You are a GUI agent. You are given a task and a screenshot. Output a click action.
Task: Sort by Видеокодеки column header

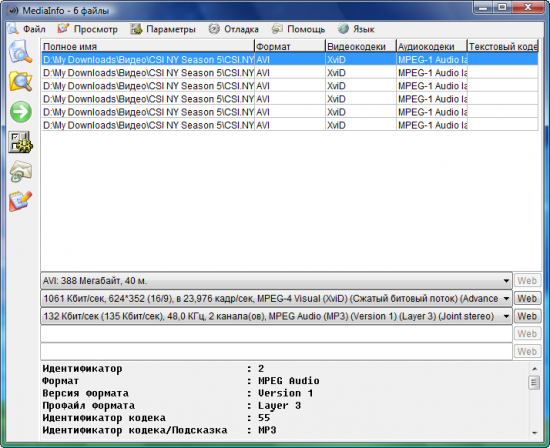361,46
